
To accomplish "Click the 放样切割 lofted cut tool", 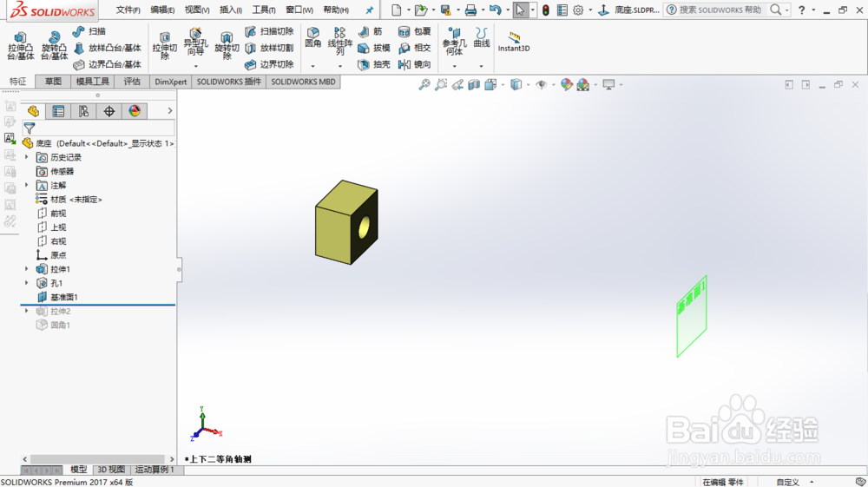I will (x=269, y=48).
